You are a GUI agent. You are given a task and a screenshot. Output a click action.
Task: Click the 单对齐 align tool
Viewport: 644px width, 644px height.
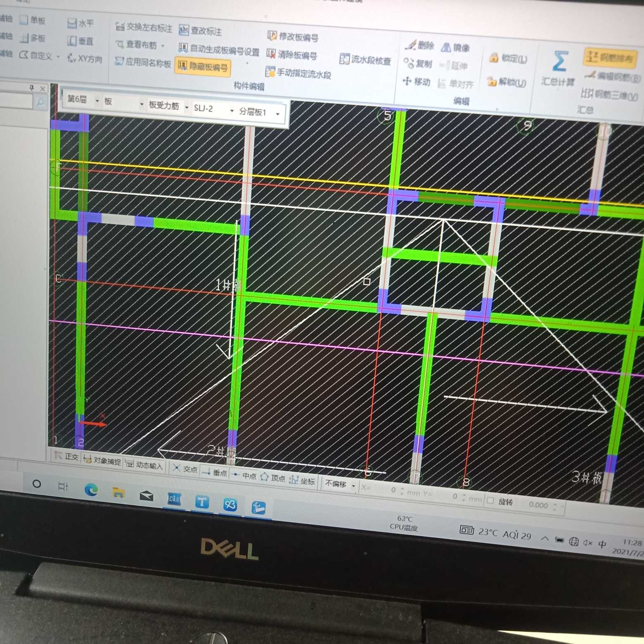pyautogui.click(x=455, y=84)
